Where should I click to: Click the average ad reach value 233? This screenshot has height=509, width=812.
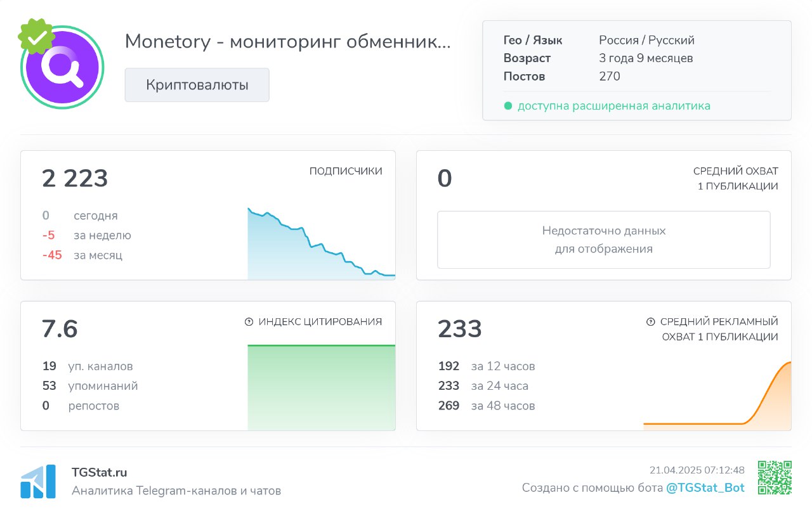(460, 330)
